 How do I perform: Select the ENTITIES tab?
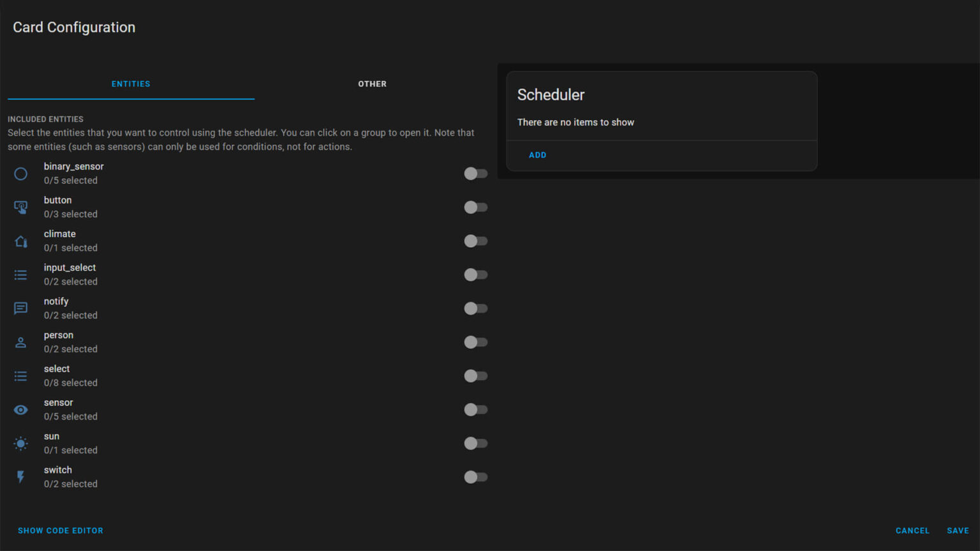[x=131, y=84]
